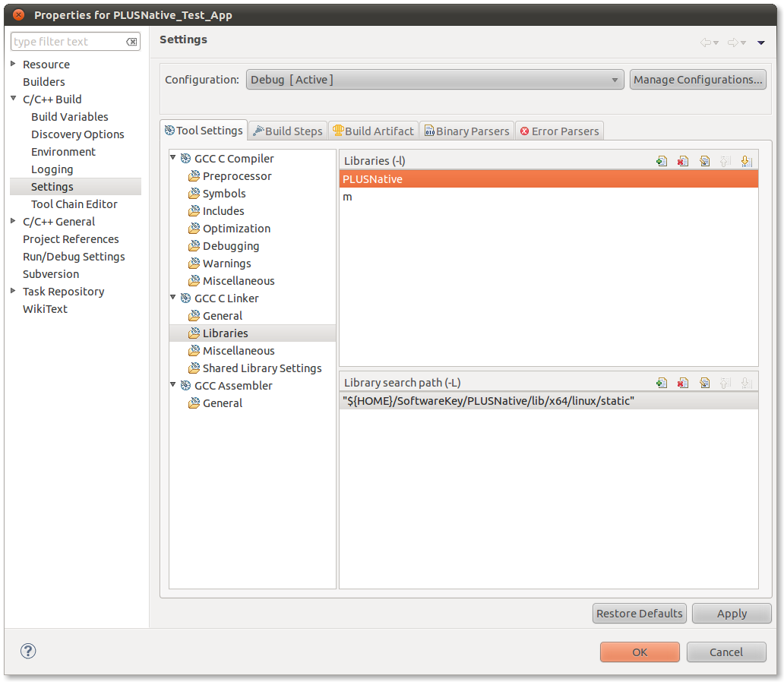Viewport: 784px width, 682px height.
Task: Select Includes under GCC C Compiler
Action: 223,211
